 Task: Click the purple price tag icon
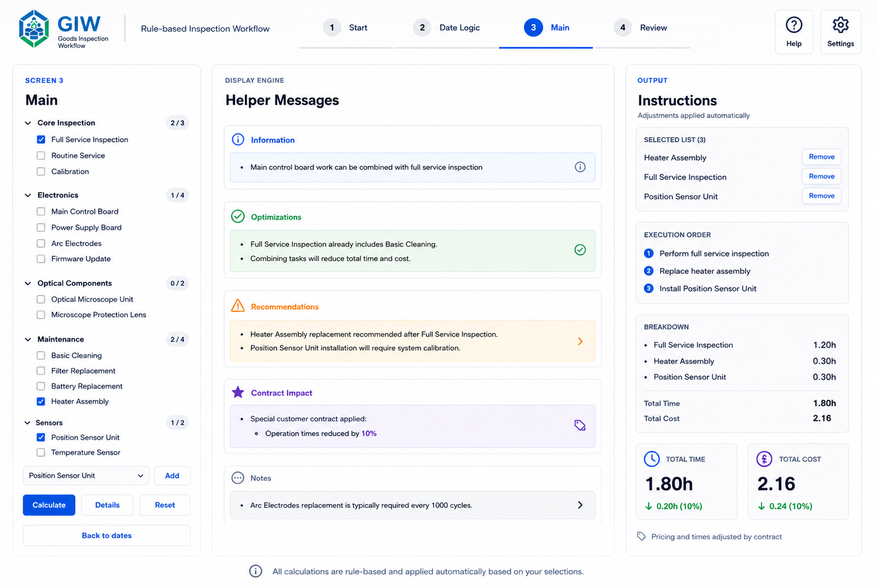(x=580, y=425)
